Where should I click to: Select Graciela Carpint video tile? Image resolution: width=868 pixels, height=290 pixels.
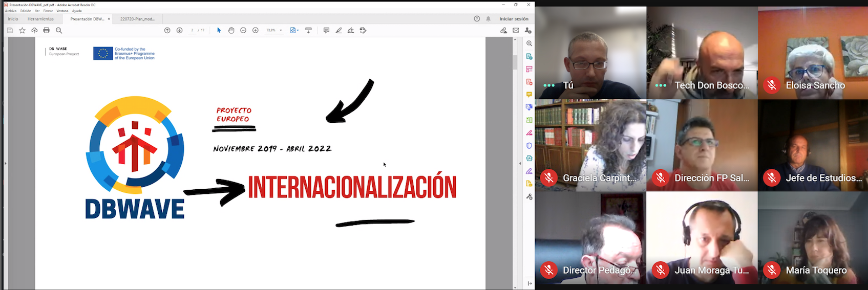590,145
